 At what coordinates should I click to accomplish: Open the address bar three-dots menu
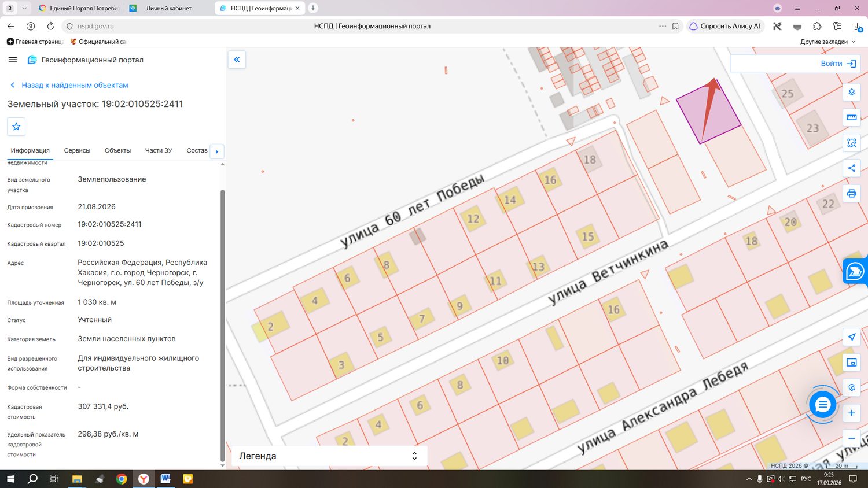663,26
